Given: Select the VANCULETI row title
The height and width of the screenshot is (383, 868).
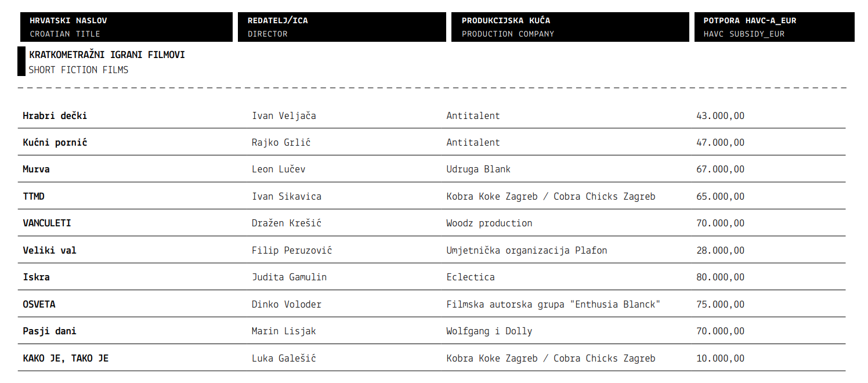Looking at the screenshot, I should coord(47,223).
